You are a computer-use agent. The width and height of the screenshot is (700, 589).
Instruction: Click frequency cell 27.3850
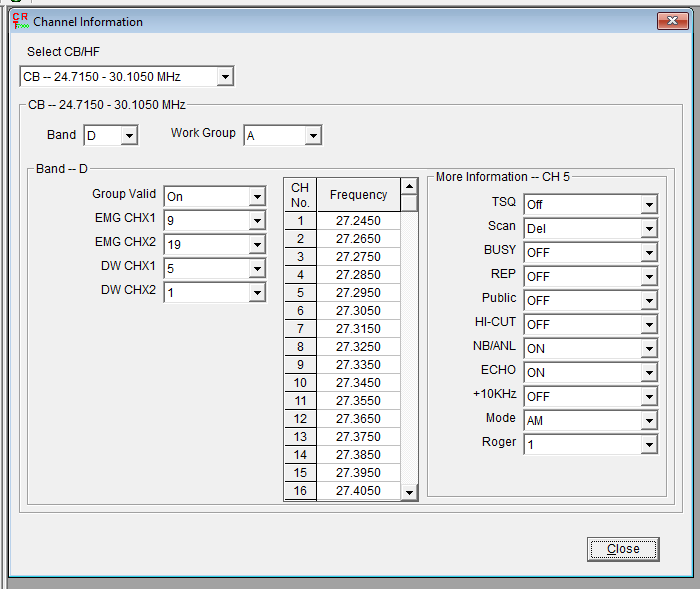coord(358,455)
